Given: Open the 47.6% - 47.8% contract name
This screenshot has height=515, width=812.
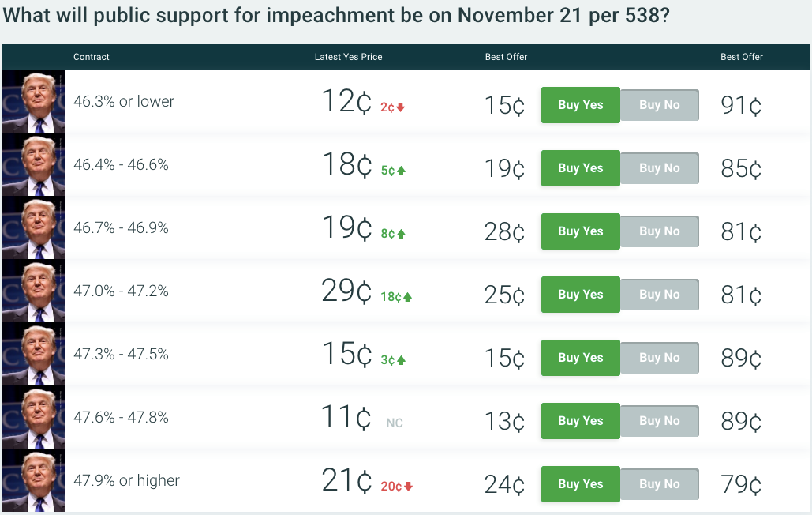Looking at the screenshot, I should tap(122, 418).
